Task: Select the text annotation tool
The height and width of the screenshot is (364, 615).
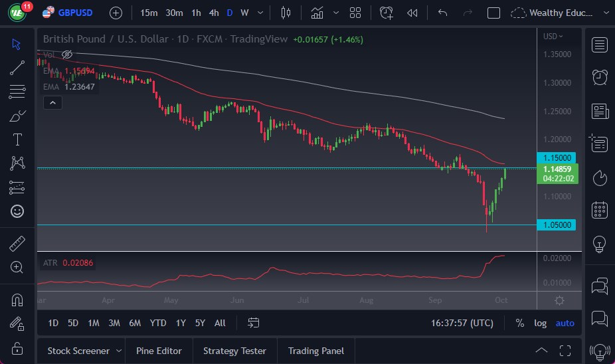Action: (17, 139)
